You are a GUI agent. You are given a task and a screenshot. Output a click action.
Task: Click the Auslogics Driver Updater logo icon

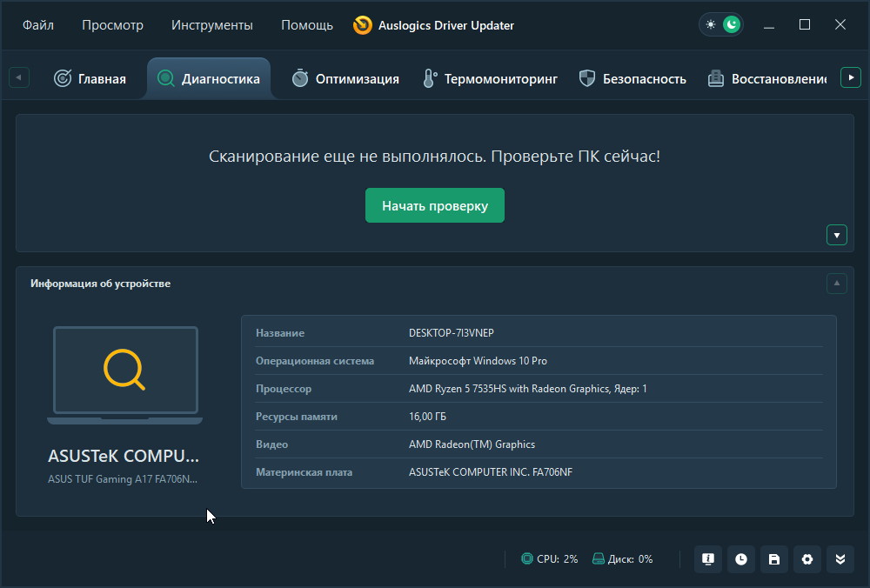pos(363,25)
